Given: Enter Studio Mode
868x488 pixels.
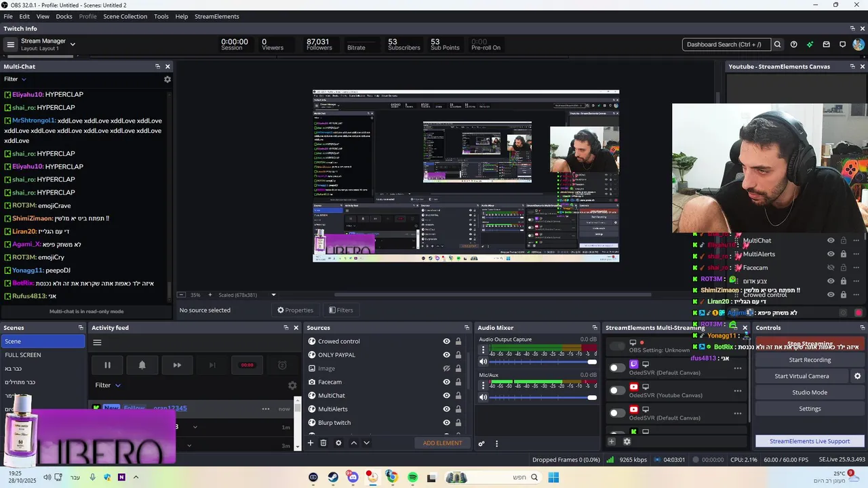Looking at the screenshot, I should click(x=810, y=392).
